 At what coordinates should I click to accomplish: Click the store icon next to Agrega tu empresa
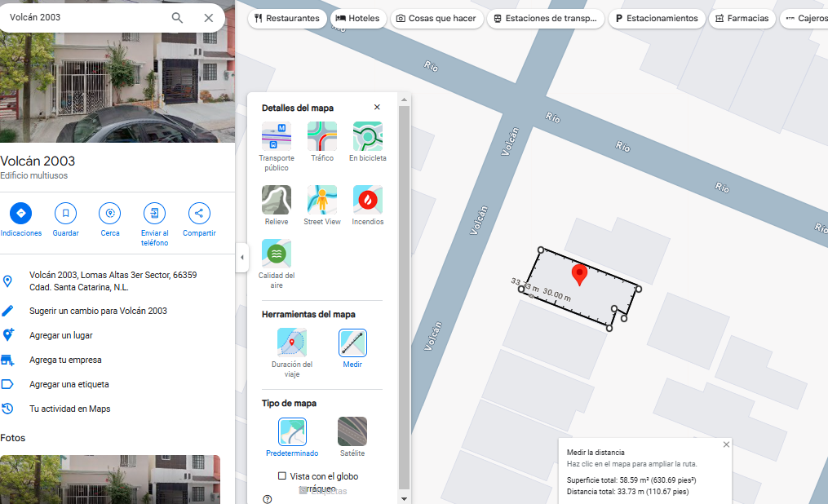(x=7, y=360)
